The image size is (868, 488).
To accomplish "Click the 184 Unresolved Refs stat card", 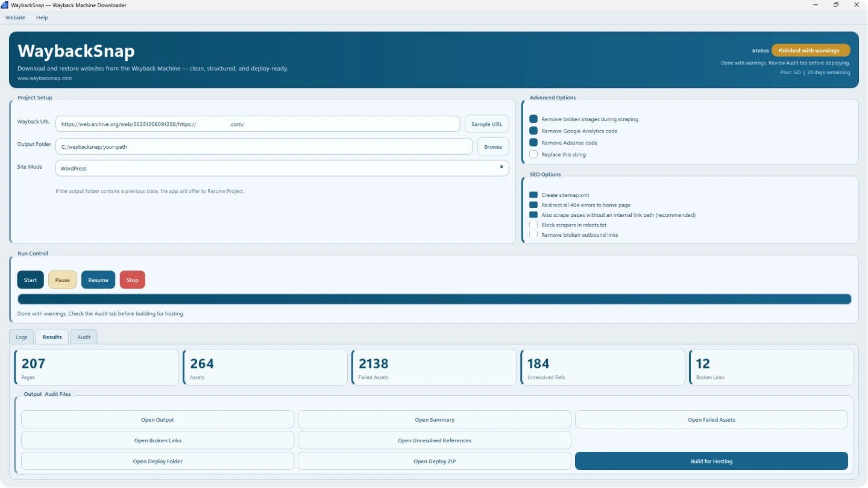I will point(603,368).
